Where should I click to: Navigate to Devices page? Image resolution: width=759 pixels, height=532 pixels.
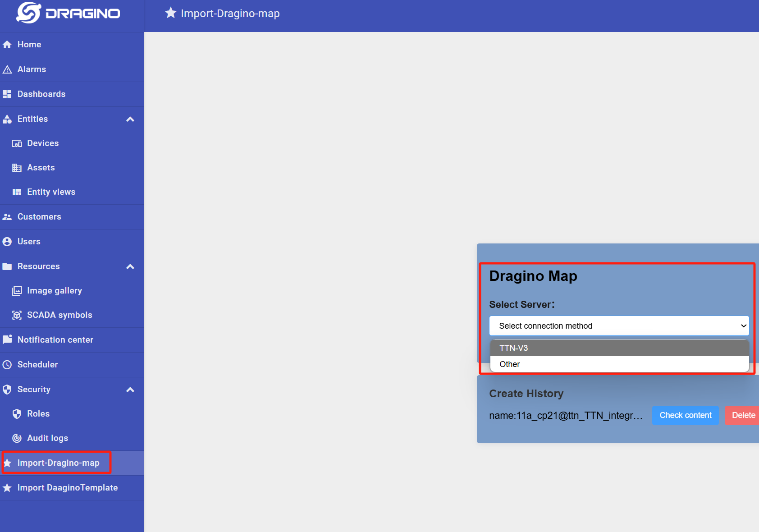72,143
